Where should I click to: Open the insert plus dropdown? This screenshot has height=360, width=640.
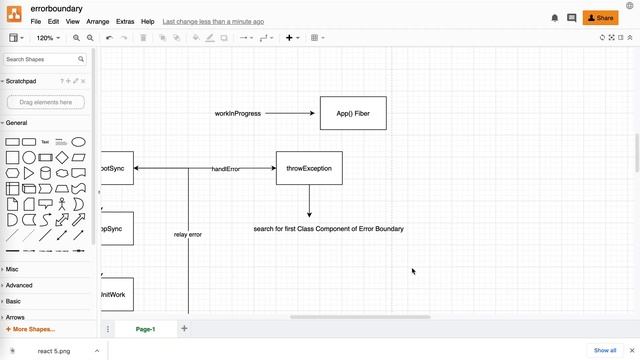point(293,38)
